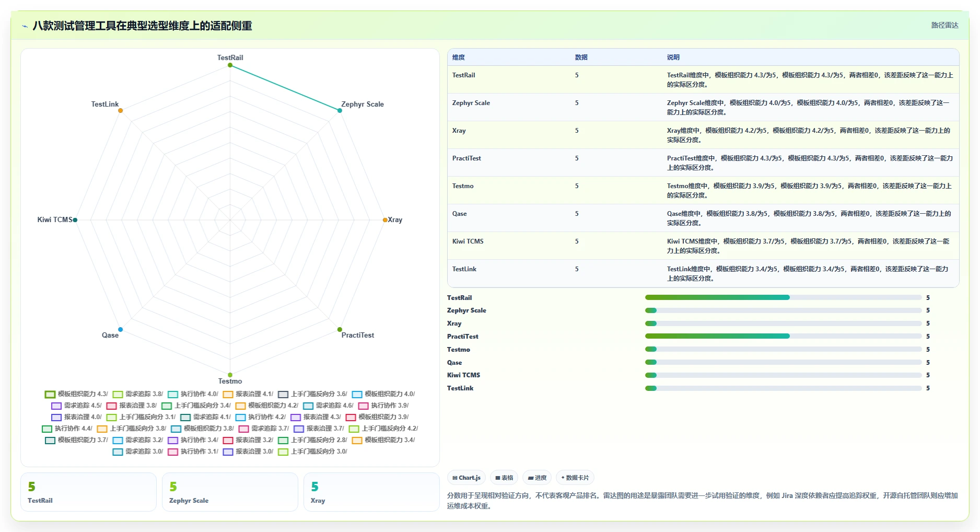Click legend entry 需求追踪 3.7/

[264, 429]
